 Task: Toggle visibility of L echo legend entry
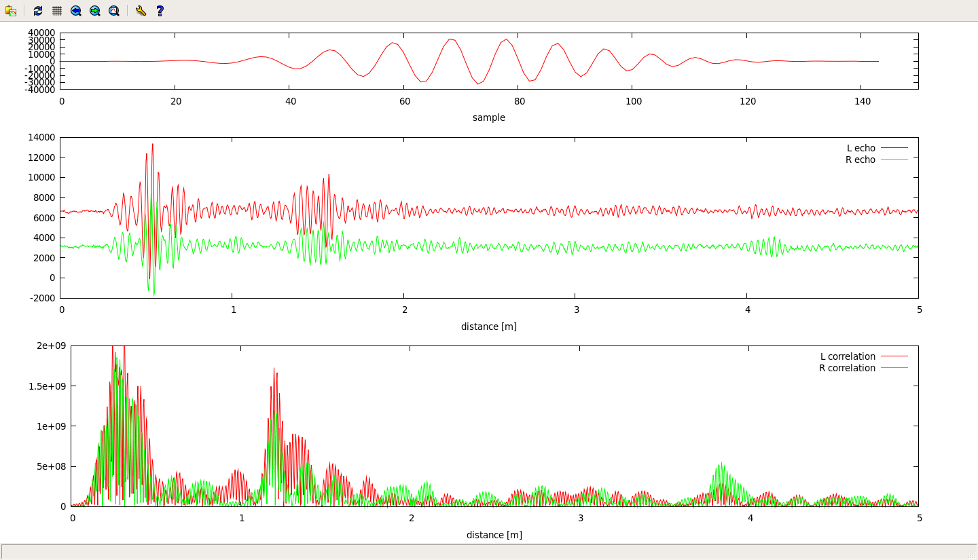(861, 148)
